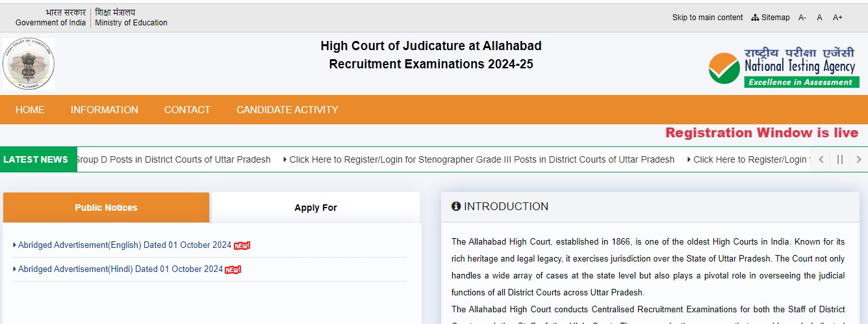This screenshot has height=324, width=868.
Task: Click Skip to main content link
Action: pyautogui.click(x=708, y=18)
